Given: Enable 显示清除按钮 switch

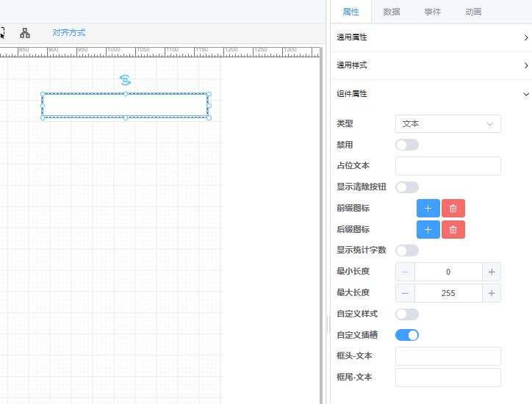Looking at the screenshot, I should [407, 187].
